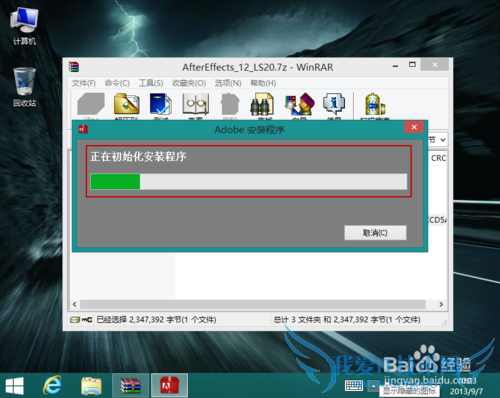Click the 总计 3 文件夹 status text

point(347,320)
